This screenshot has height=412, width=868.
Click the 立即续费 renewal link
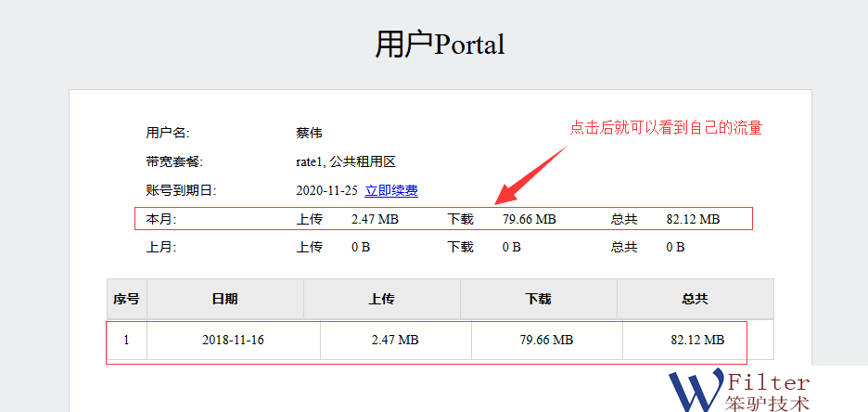(390, 190)
